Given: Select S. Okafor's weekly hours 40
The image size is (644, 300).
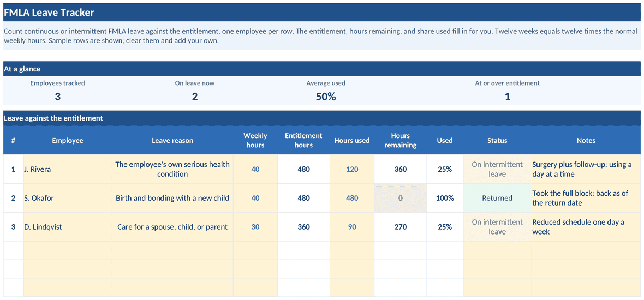Looking at the screenshot, I should click(255, 198).
